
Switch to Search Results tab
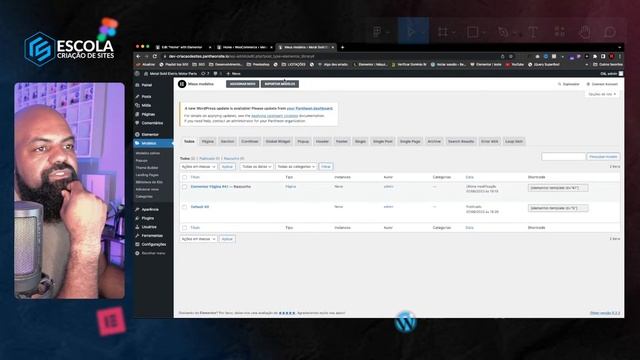click(x=461, y=141)
